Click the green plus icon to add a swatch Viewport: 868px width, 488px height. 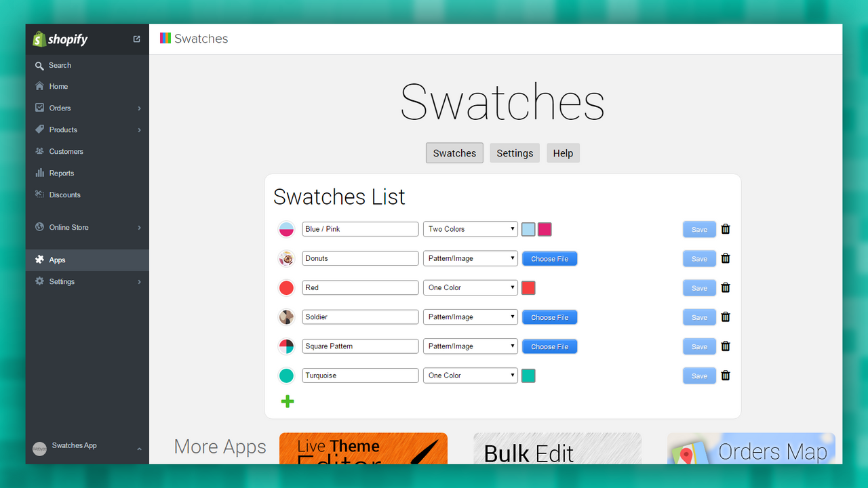287,401
